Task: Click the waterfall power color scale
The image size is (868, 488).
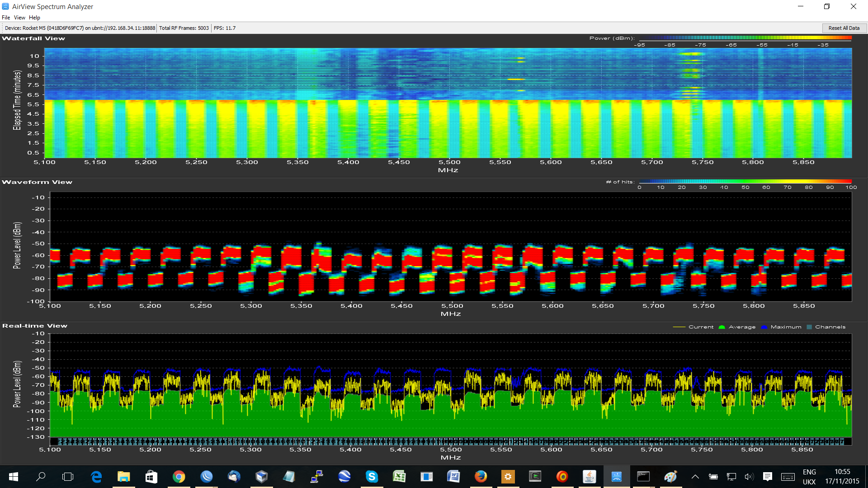Action: click(x=745, y=38)
